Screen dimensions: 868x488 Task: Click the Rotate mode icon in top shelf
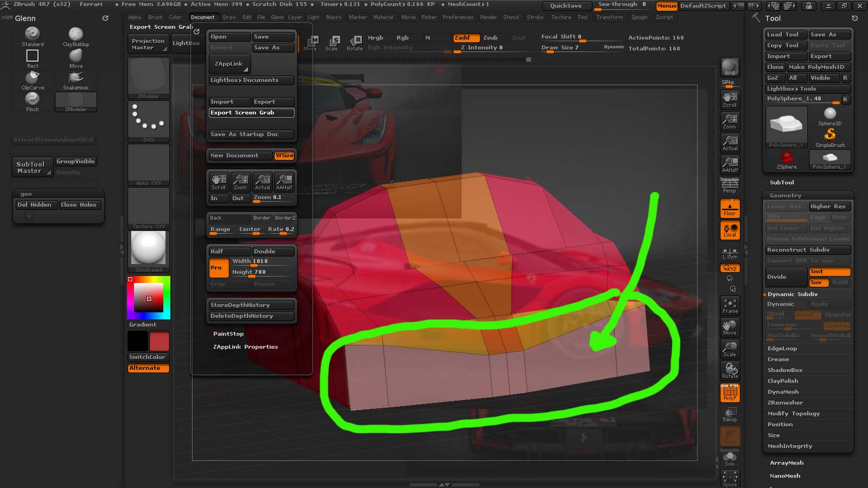pos(355,43)
